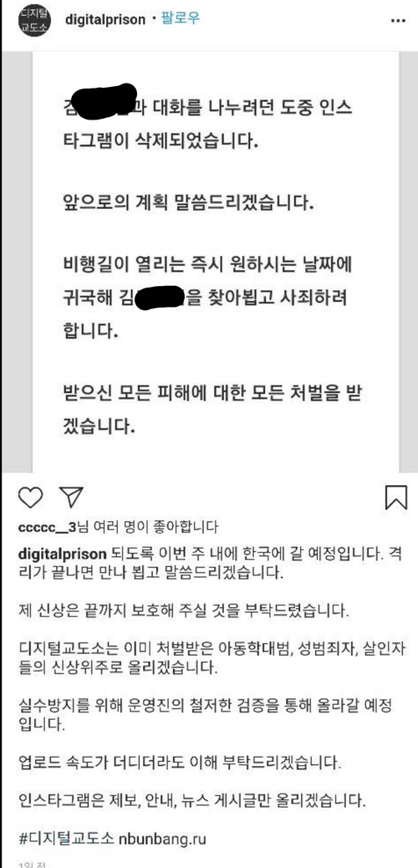Follow the account via 팔로우
Image resolution: width=418 pixels, height=868 pixels.
181,19
